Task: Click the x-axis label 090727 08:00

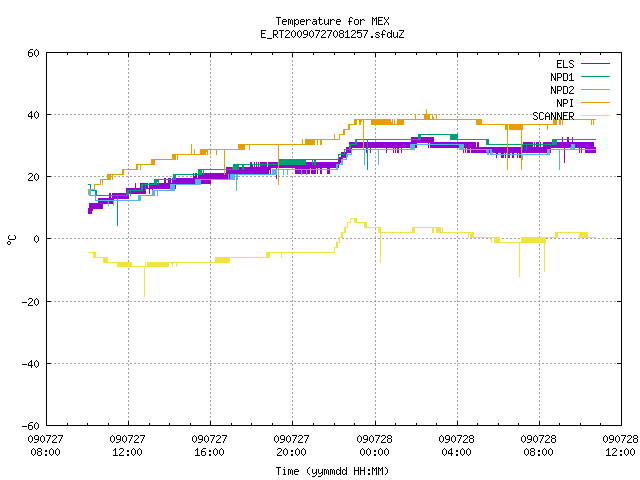Action: click(x=45, y=446)
